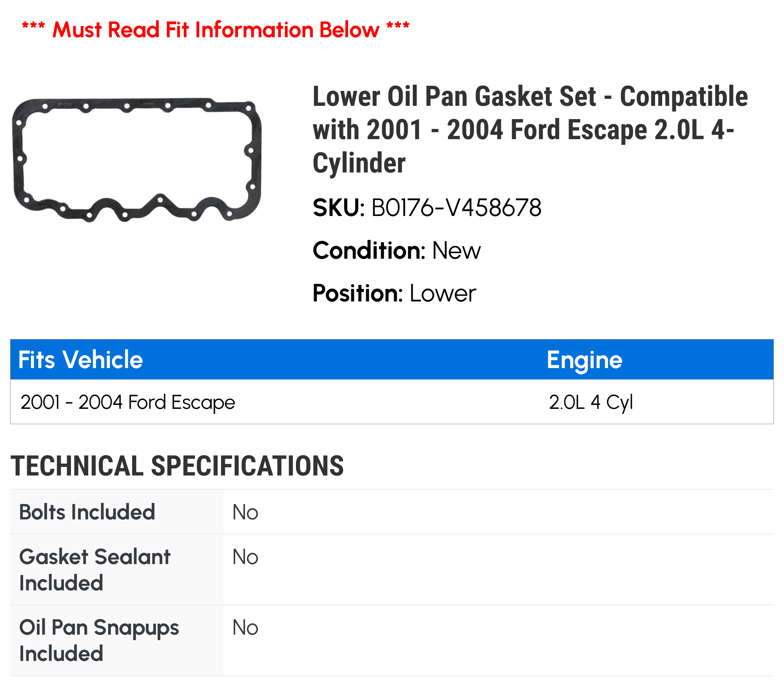Click the oil pan gasket product image
This screenshot has width=784, height=686.
click(x=136, y=160)
